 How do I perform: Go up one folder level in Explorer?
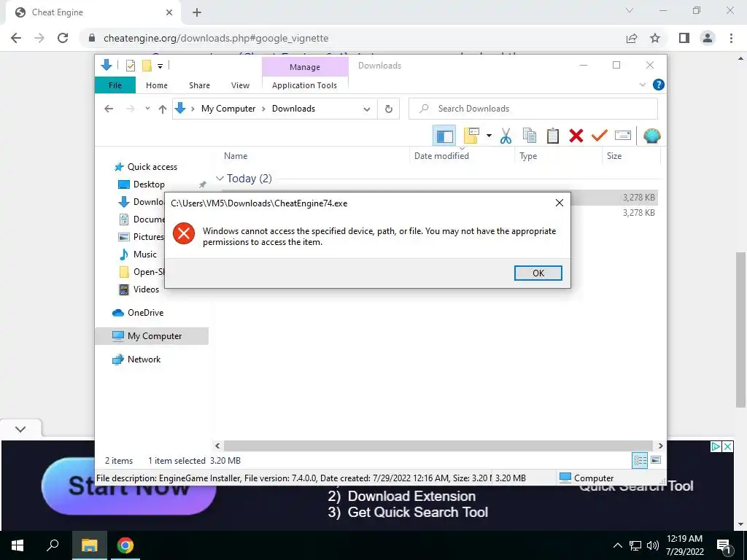click(x=163, y=109)
